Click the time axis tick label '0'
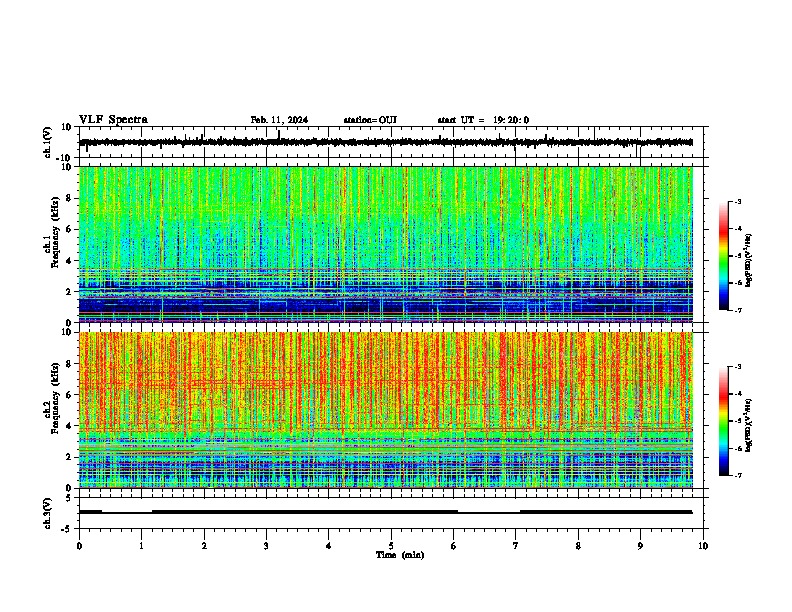Viewport: 792px width, 612px height. coord(79,546)
